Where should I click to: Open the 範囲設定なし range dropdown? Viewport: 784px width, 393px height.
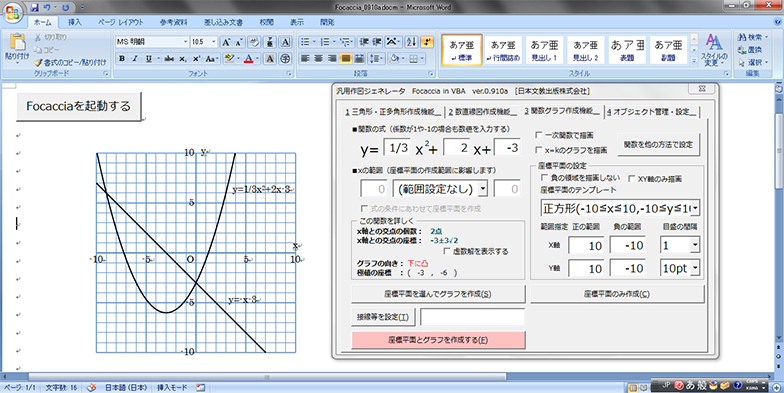pos(482,189)
